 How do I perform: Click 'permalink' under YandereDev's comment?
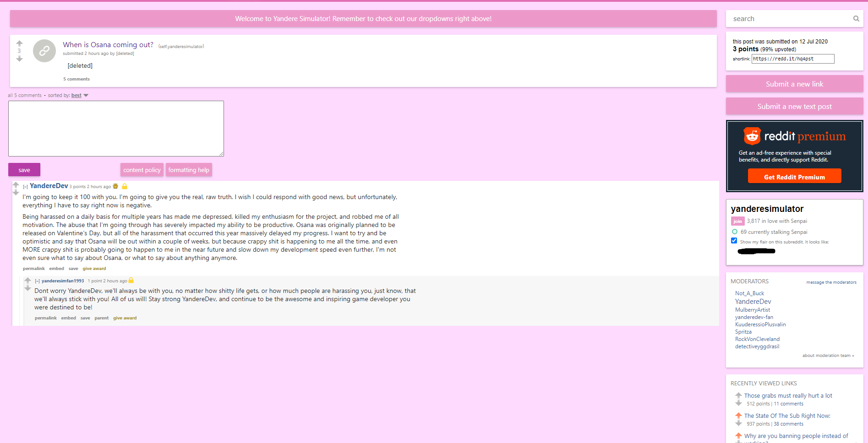34,269
